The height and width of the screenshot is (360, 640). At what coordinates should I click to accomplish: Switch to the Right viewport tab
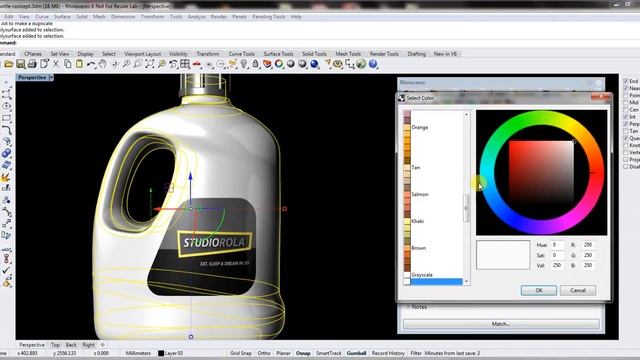89,345
